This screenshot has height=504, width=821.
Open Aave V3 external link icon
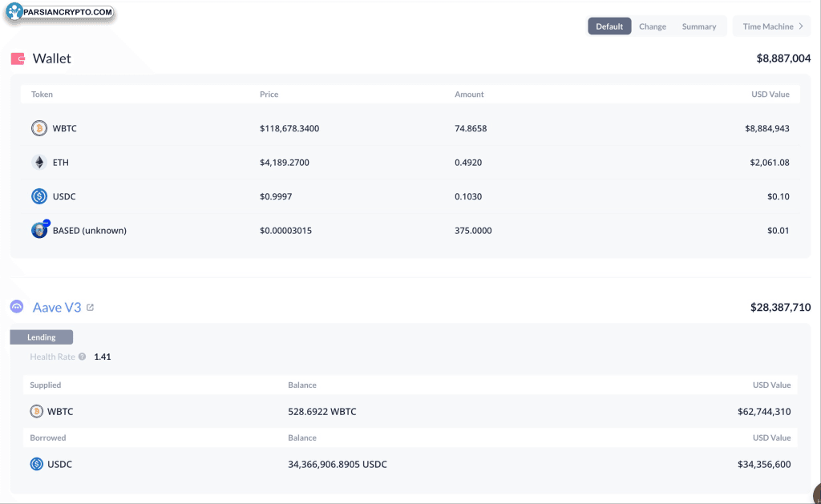(x=90, y=308)
